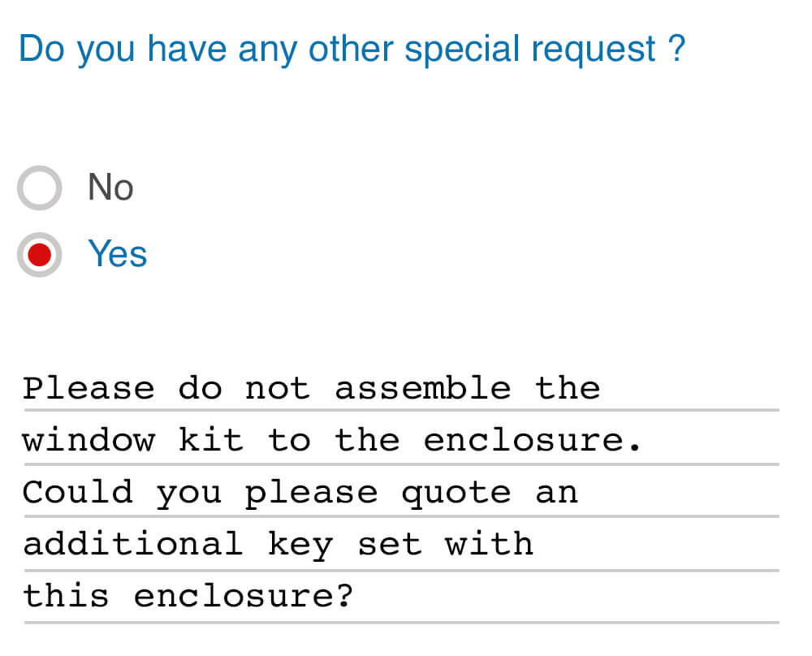Place cursor after "quote an" on third line
Image resolution: width=812 pixels, height=656 pixels.
[x=579, y=493]
